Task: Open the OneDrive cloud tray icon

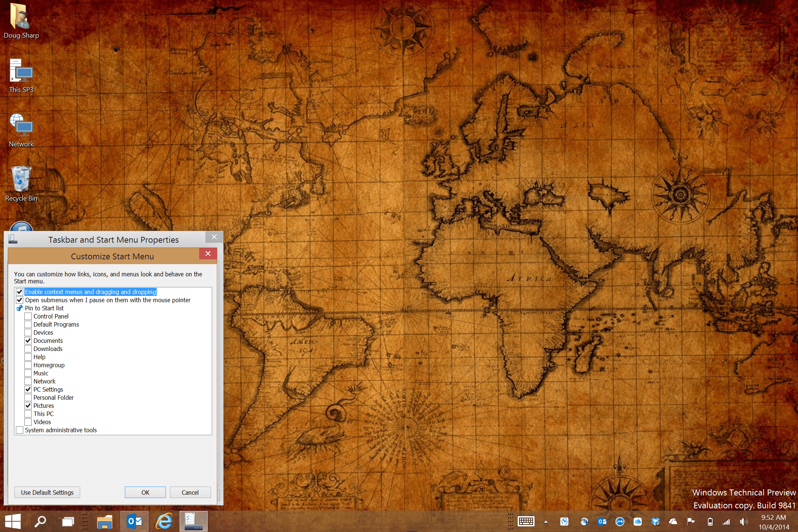Action: pos(673,521)
